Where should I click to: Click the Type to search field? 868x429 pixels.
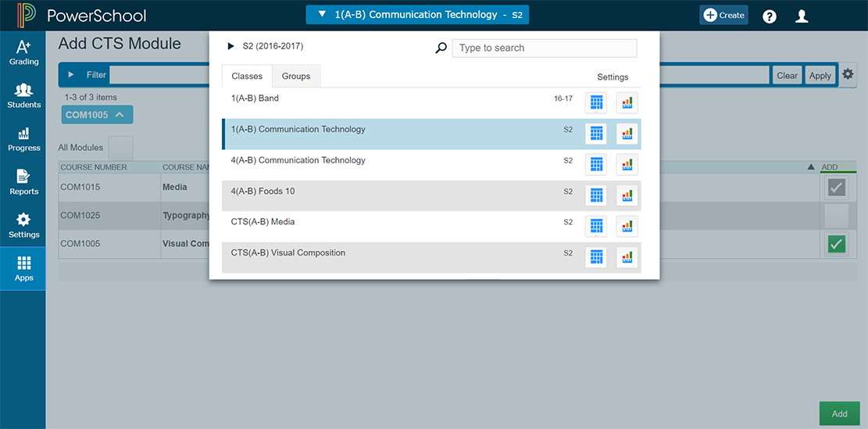click(545, 48)
